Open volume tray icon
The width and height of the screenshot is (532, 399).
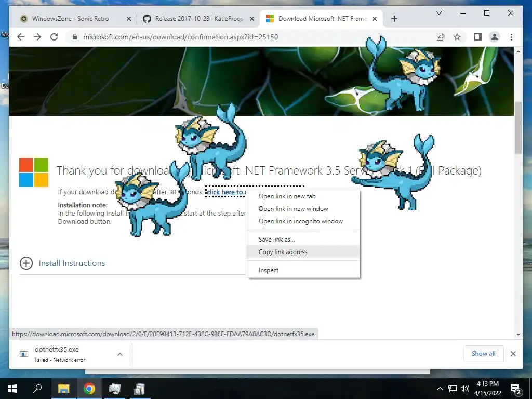click(x=465, y=389)
